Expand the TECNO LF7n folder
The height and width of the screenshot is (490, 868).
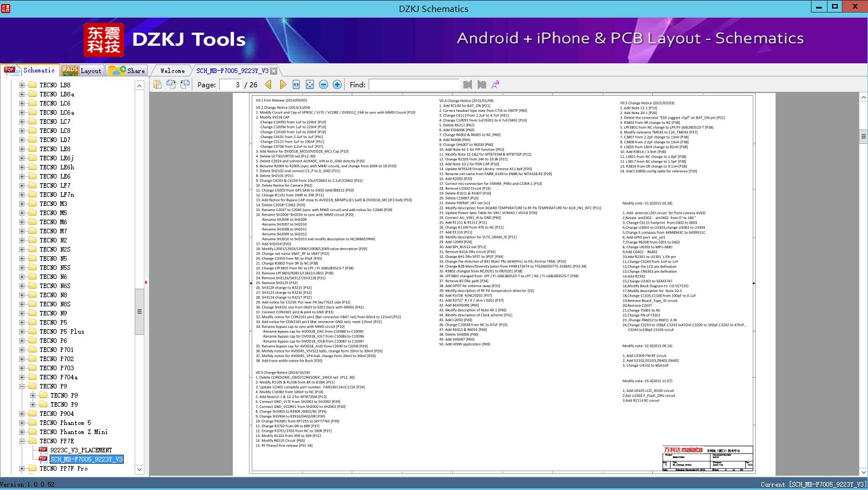tap(22, 195)
